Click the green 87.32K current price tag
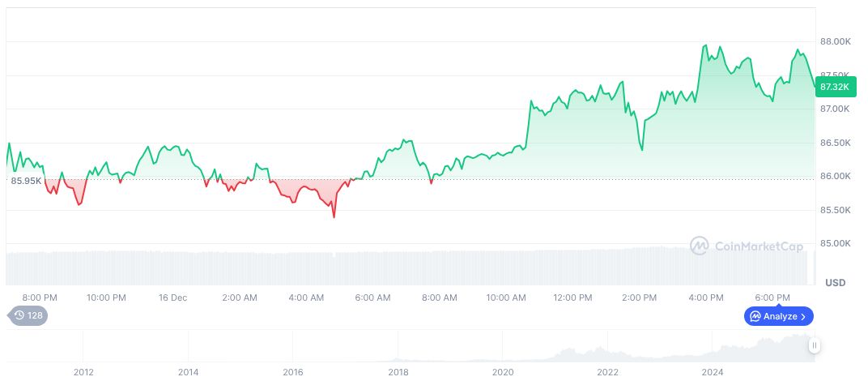Screen dimensions: 868x381 coord(834,86)
